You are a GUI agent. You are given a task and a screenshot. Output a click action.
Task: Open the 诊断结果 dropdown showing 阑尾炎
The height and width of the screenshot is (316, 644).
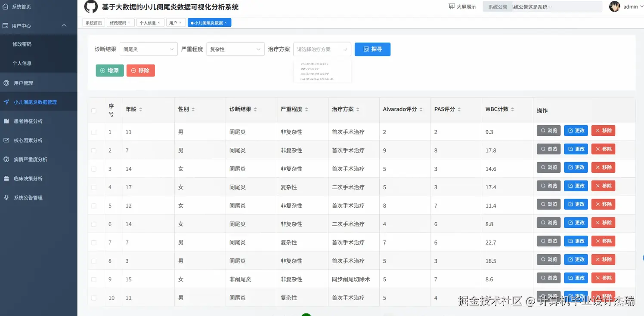coord(149,49)
